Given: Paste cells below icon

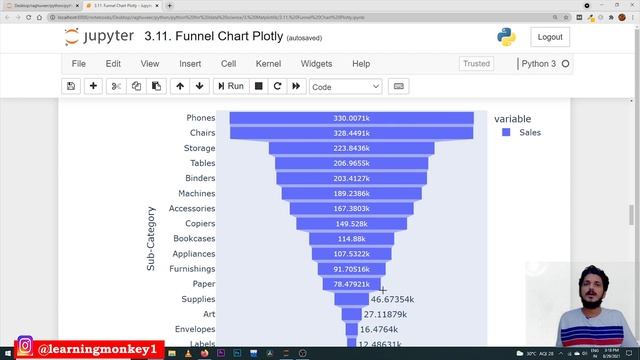Looking at the screenshot, I should coord(156,86).
